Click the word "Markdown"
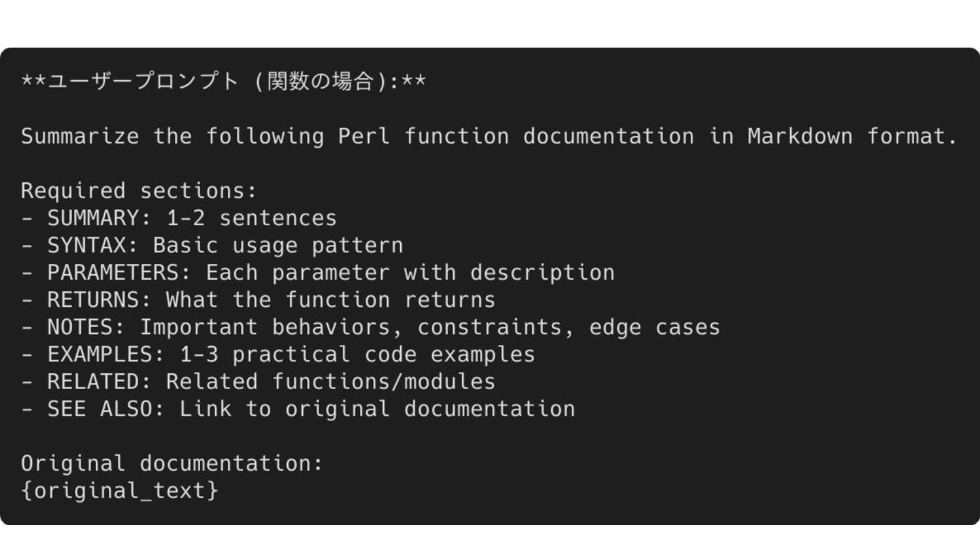The height and width of the screenshot is (551, 980). coord(800,136)
